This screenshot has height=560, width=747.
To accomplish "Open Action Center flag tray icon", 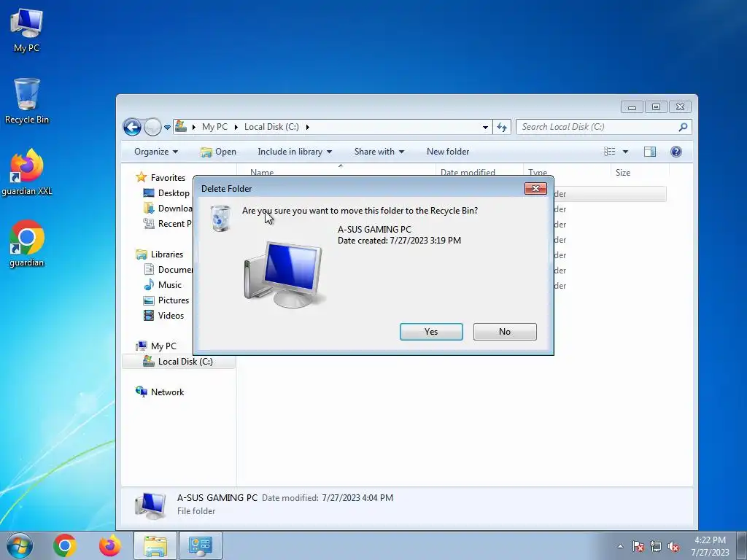I will coord(638,546).
